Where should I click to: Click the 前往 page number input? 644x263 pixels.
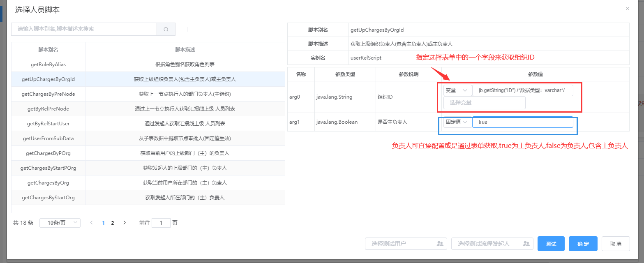pos(161,223)
